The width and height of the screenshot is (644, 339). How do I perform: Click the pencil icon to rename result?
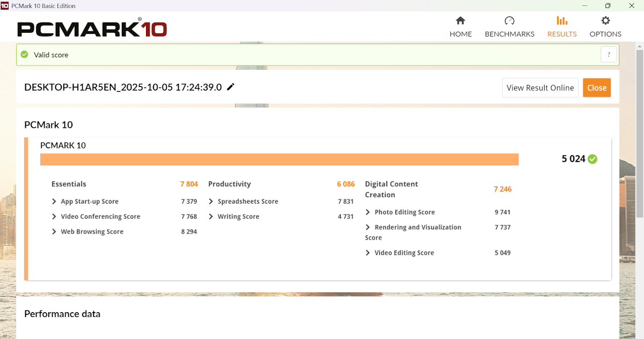(x=231, y=87)
